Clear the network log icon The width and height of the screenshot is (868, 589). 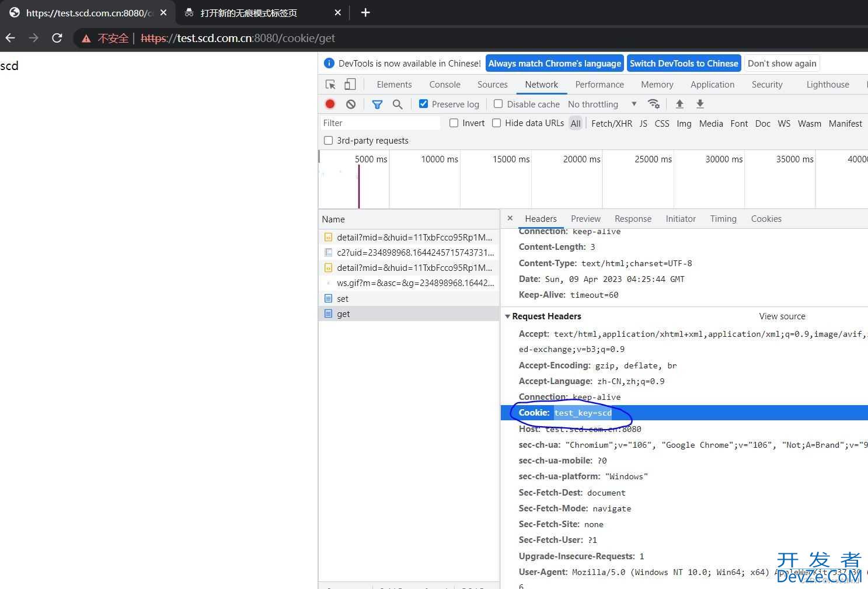pos(351,104)
